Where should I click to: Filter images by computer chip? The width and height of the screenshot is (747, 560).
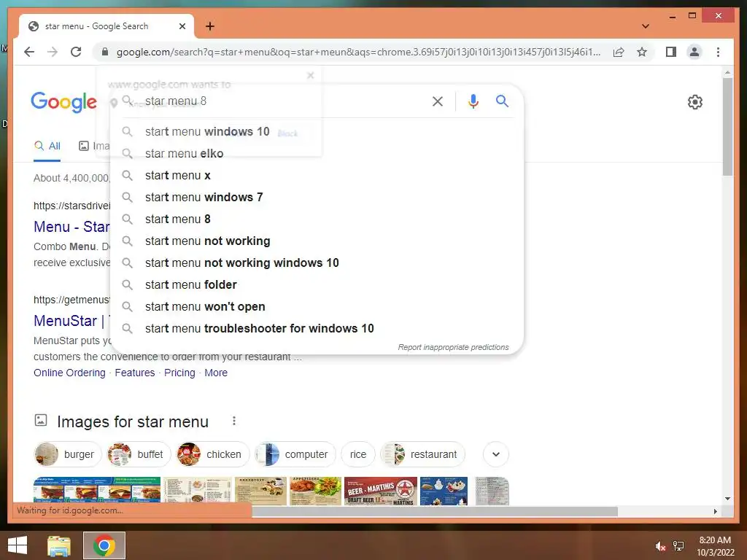(x=295, y=454)
